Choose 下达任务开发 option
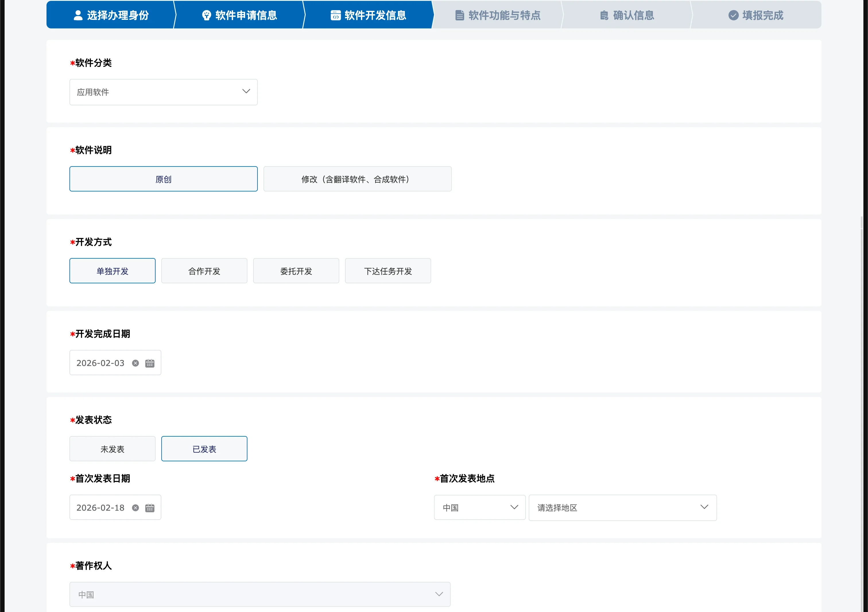 388,271
